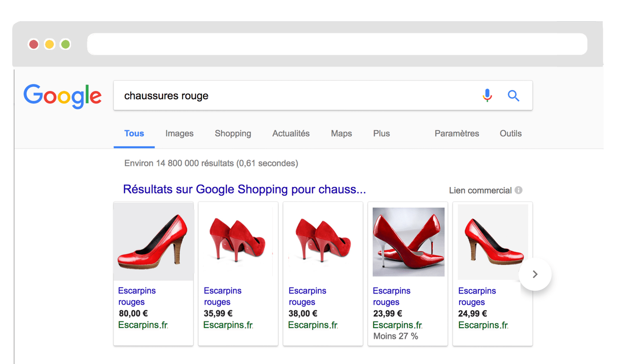Click the info icon next to Lien commercial
617x364 pixels.
pos(518,190)
